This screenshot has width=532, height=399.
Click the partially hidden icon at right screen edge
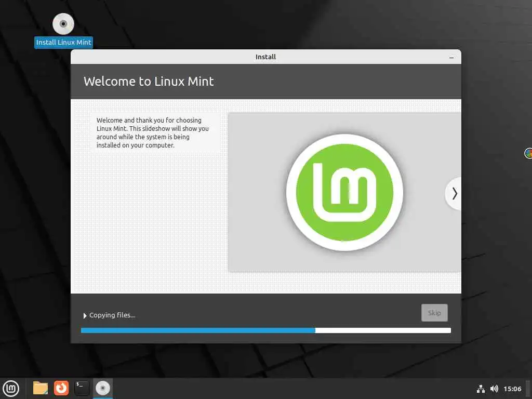528,153
